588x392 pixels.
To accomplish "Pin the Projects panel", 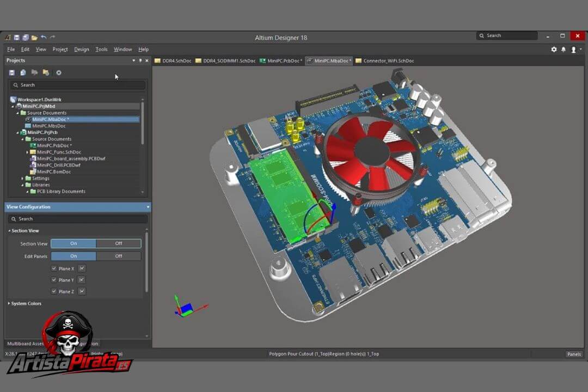I will [140, 60].
